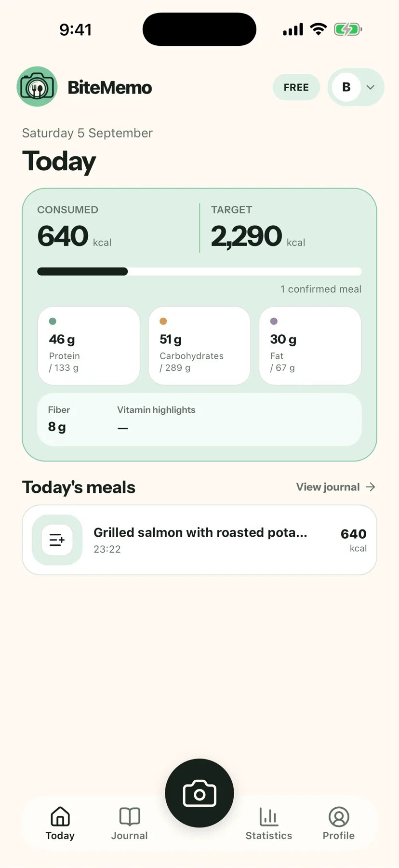Tap the B avatar circle
Viewport: 399px width, 868px height.
click(x=346, y=87)
